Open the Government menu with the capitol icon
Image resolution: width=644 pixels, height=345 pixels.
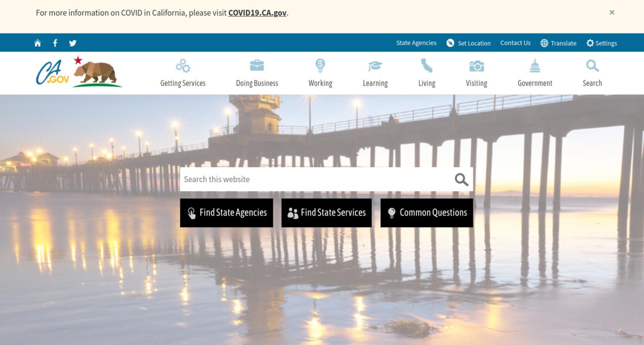tap(535, 73)
